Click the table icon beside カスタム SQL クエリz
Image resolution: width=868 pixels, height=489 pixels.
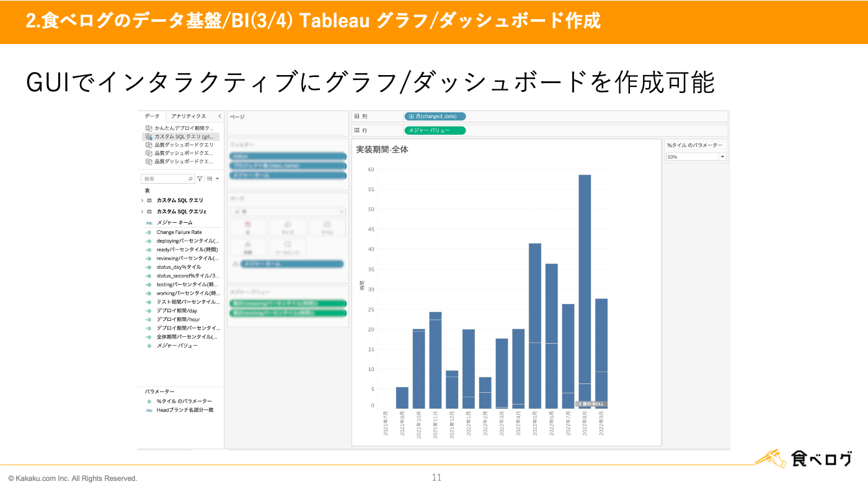(149, 212)
